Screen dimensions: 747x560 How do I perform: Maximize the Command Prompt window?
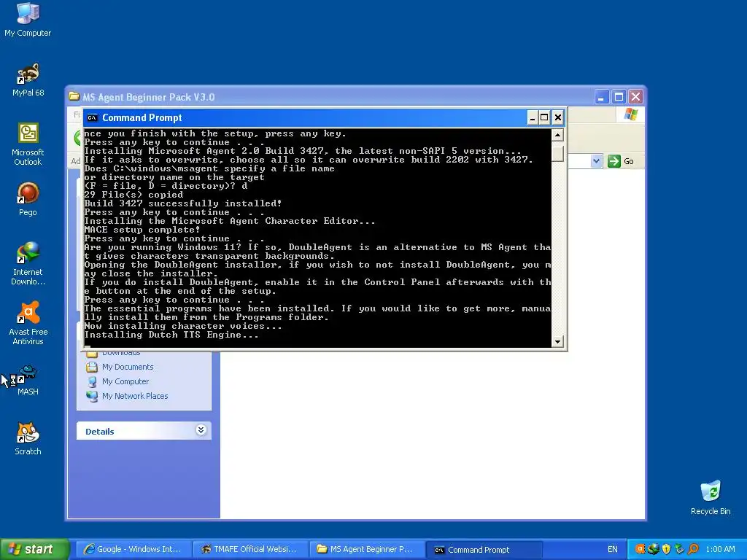544,117
